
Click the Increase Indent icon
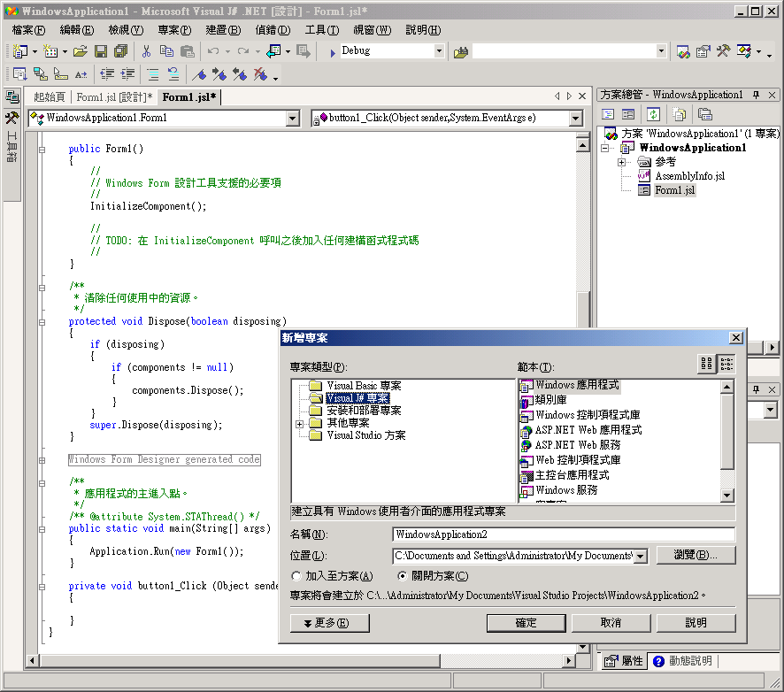click(127, 74)
